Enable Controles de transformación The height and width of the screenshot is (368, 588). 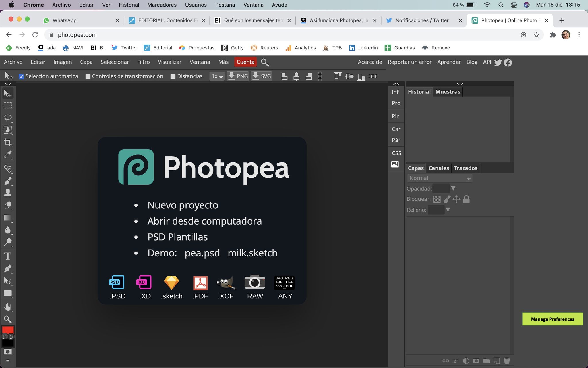(x=88, y=76)
